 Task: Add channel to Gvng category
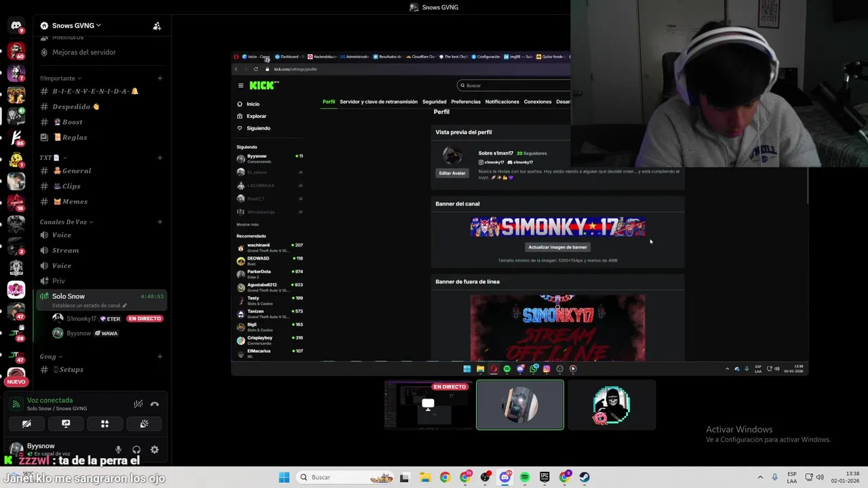160,357
